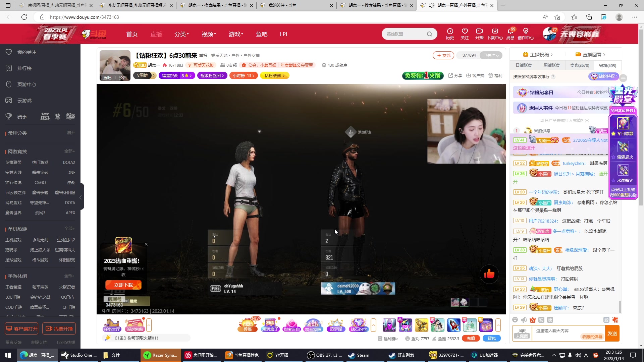Select the gold rocket gift in the gift bar
The image size is (644, 362).
(421, 325)
